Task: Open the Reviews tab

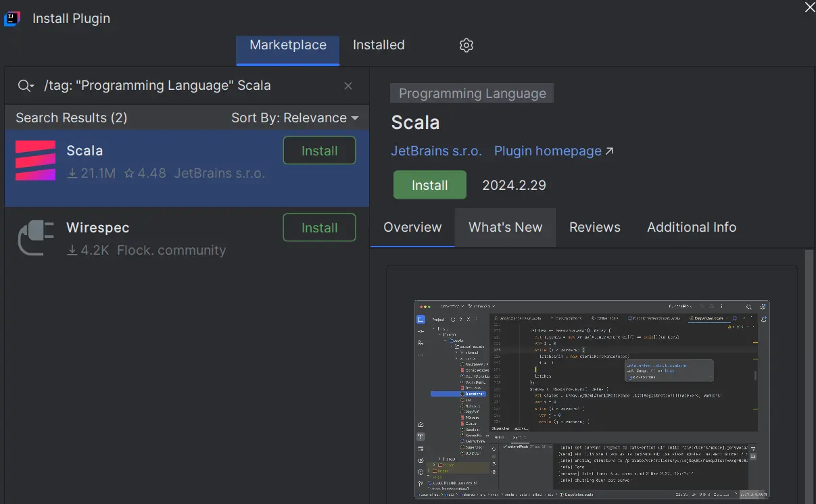Action: (x=595, y=228)
